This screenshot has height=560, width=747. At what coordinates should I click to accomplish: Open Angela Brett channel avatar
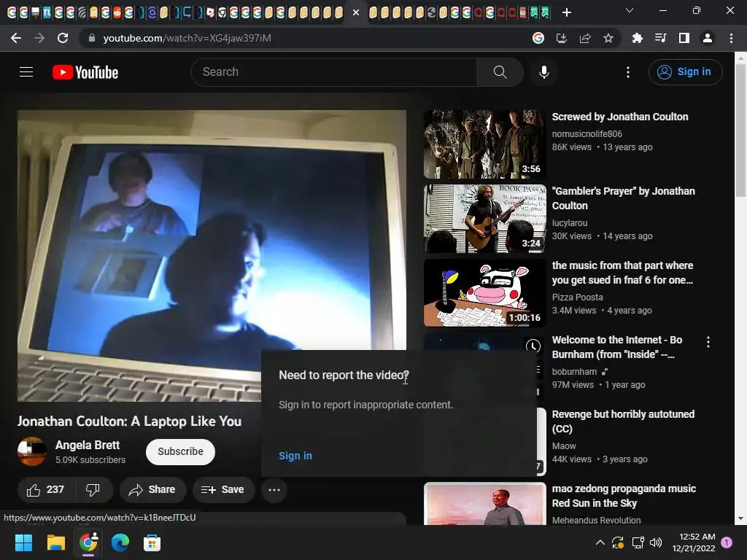click(32, 451)
